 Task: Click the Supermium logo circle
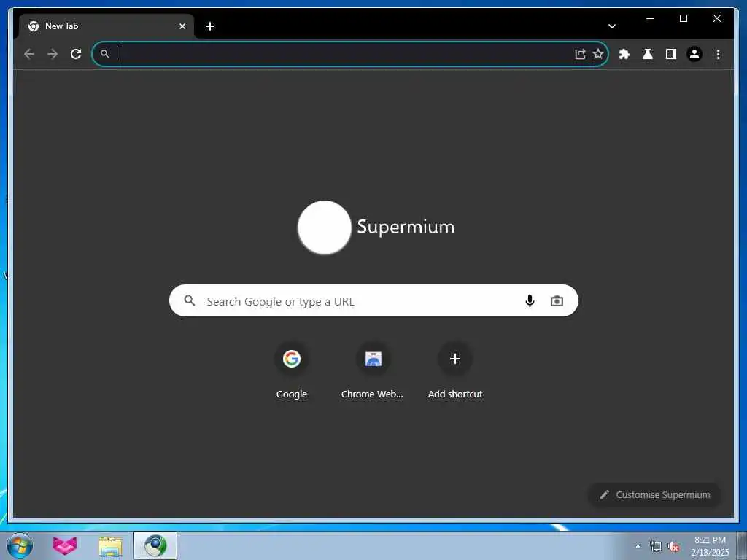(x=325, y=227)
